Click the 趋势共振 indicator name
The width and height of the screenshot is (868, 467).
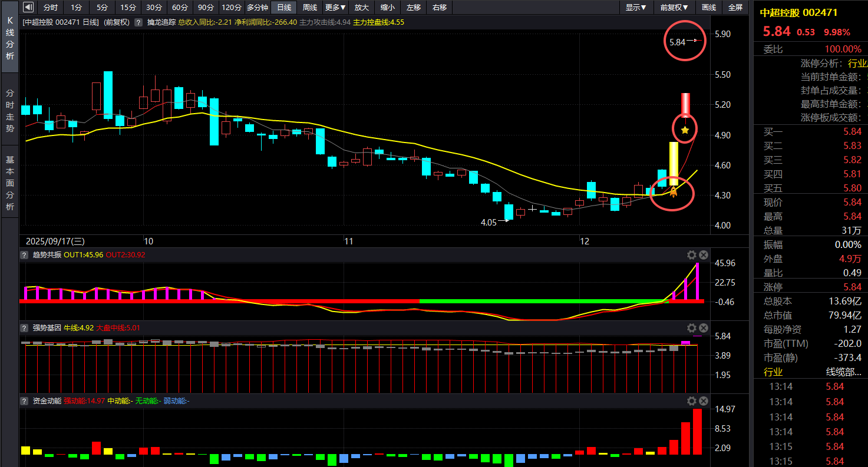pos(47,255)
